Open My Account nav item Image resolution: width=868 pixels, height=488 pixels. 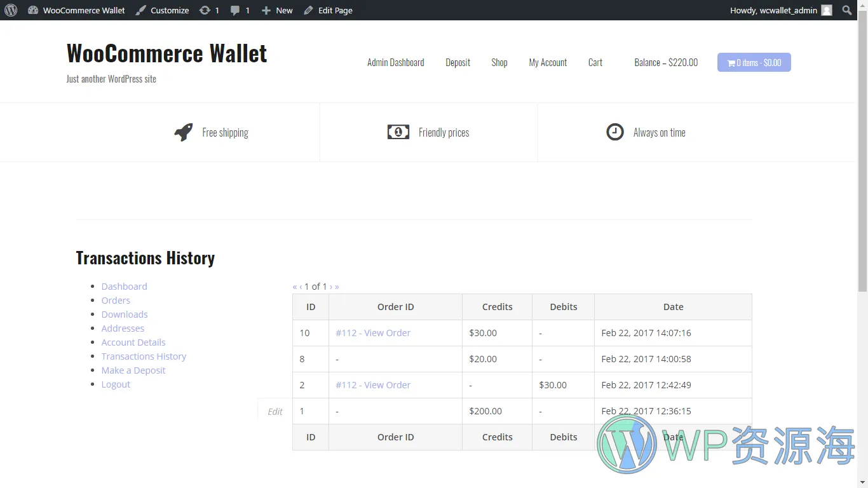pyautogui.click(x=548, y=62)
